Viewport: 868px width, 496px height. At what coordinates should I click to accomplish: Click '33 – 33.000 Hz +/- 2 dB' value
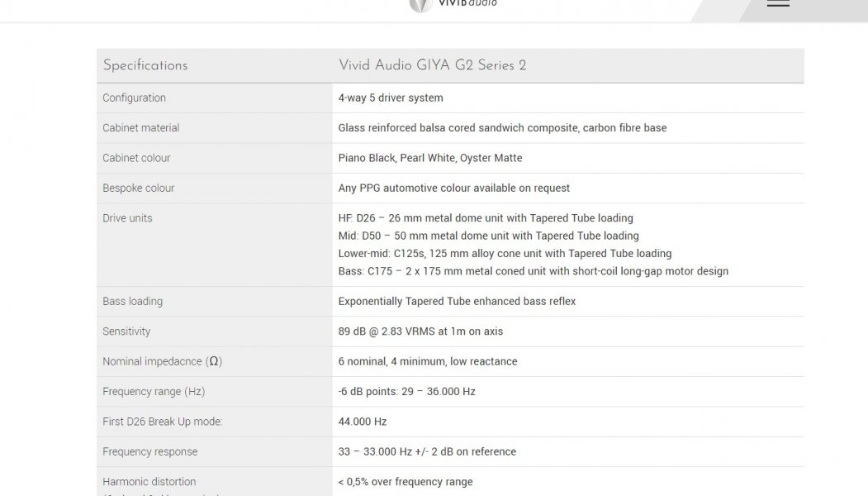tap(427, 451)
